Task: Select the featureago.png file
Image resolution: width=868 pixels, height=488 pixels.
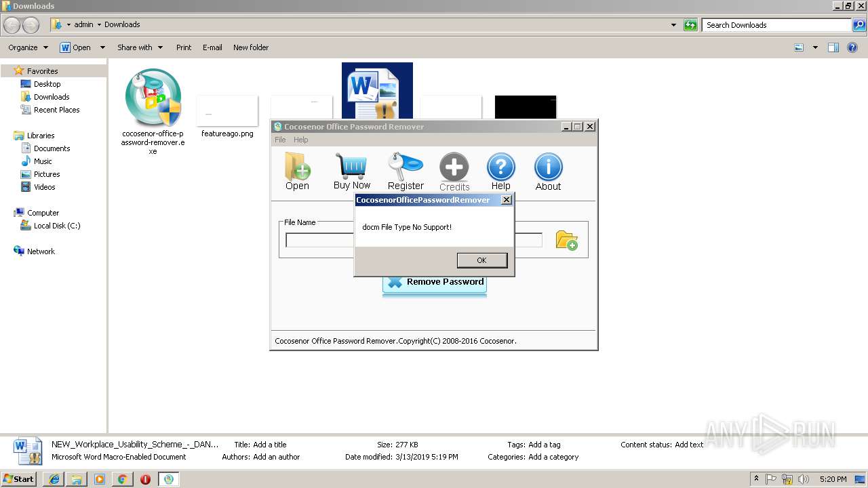Action: [227, 117]
